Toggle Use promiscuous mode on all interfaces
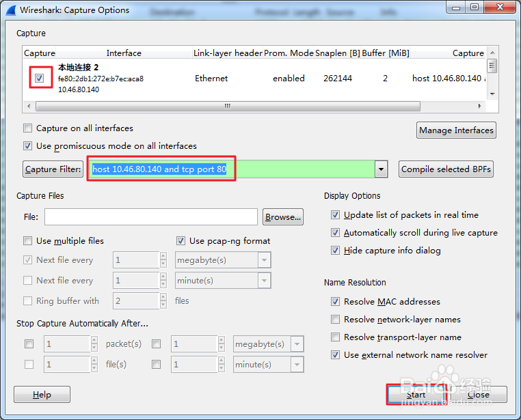Viewport: 521px width, 420px height. [x=27, y=146]
